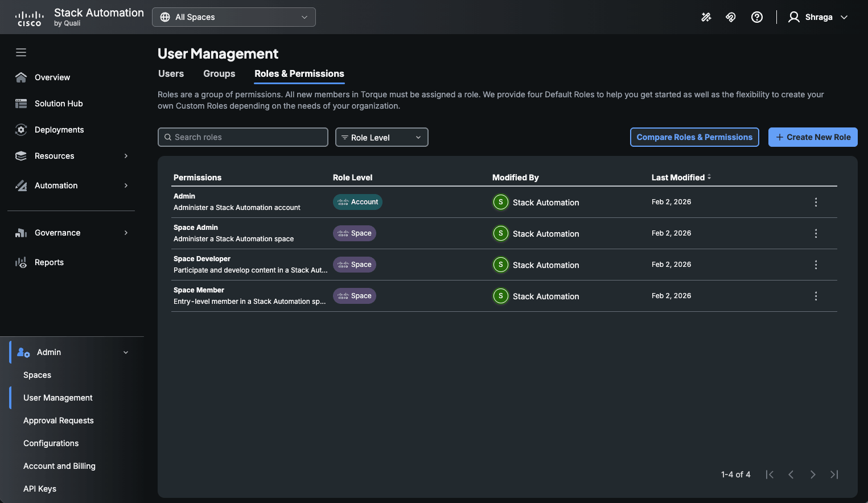
Task: Click the Space badge in the Space Member row
Action: point(355,296)
